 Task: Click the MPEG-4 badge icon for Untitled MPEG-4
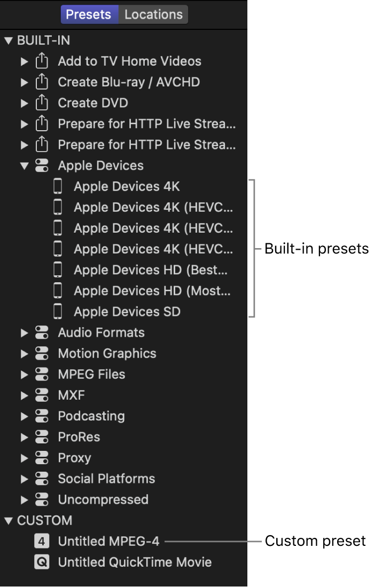tap(42, 541)
